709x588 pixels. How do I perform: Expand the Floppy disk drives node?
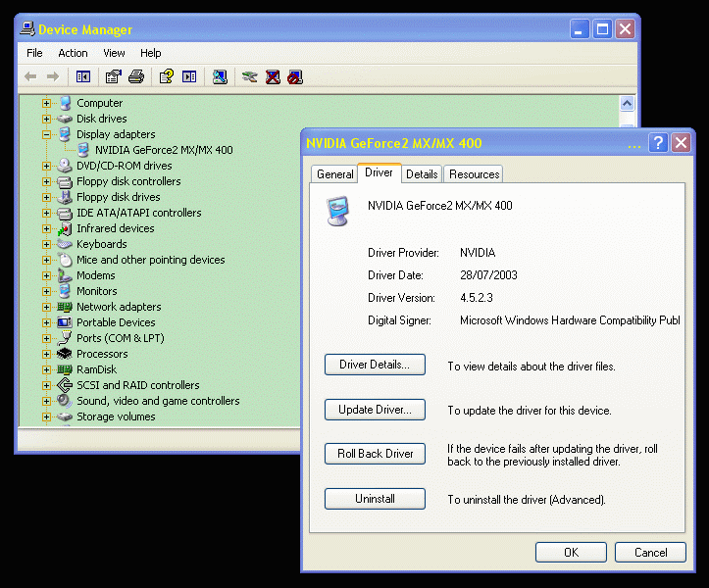coord(46,198)
